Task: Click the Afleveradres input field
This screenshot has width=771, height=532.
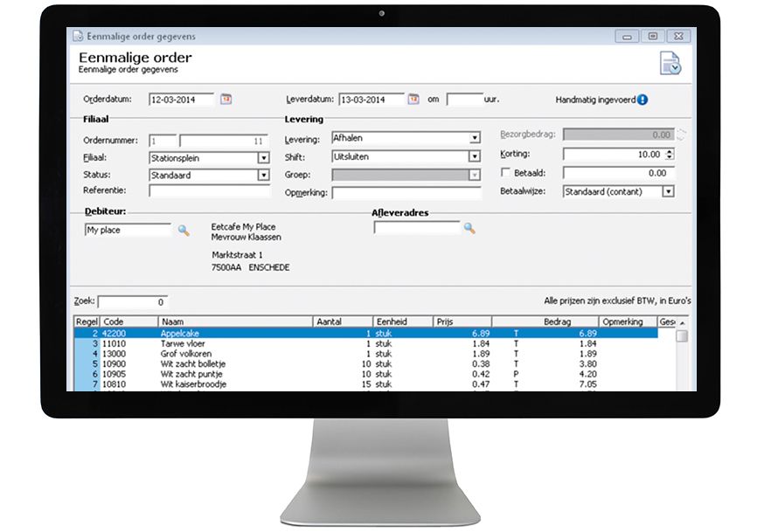Action: coord(416,227)
